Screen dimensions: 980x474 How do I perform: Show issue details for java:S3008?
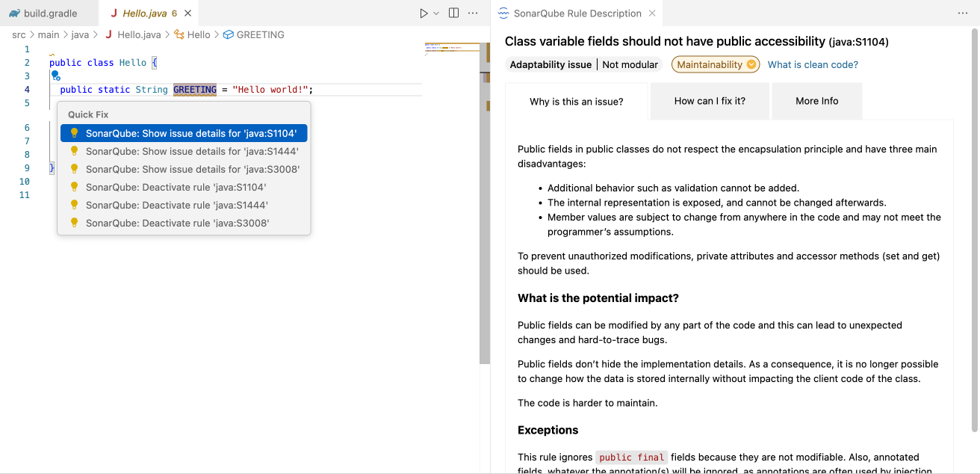(184, 169)
